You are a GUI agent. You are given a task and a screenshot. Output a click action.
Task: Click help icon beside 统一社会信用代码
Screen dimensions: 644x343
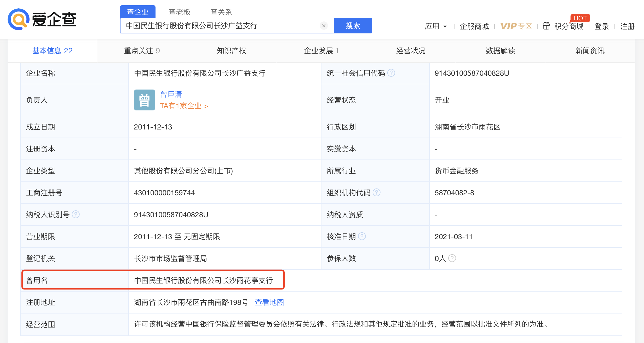tap(391, 73)
